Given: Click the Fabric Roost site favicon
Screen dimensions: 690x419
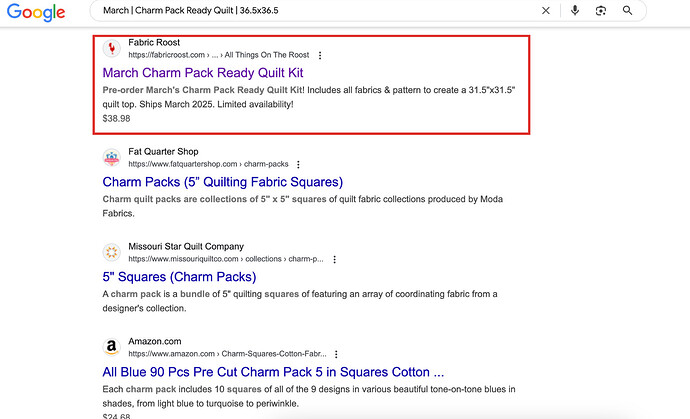Looking at the screenshot, I should [112, 48].
